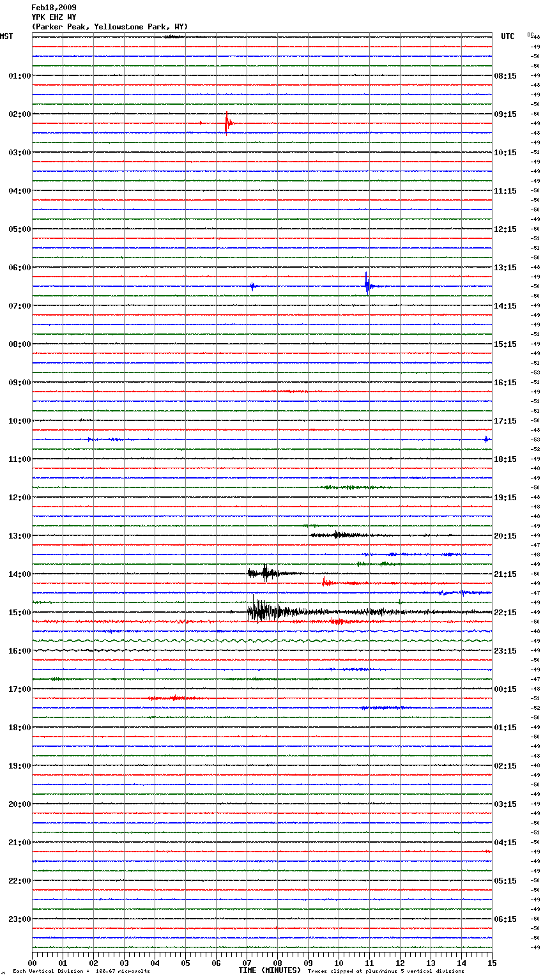Click the 18:15 UTC time label
Image resolution: width=543 pixels, height=980 pixels.
pyautogui.click(x=505, y=459)
